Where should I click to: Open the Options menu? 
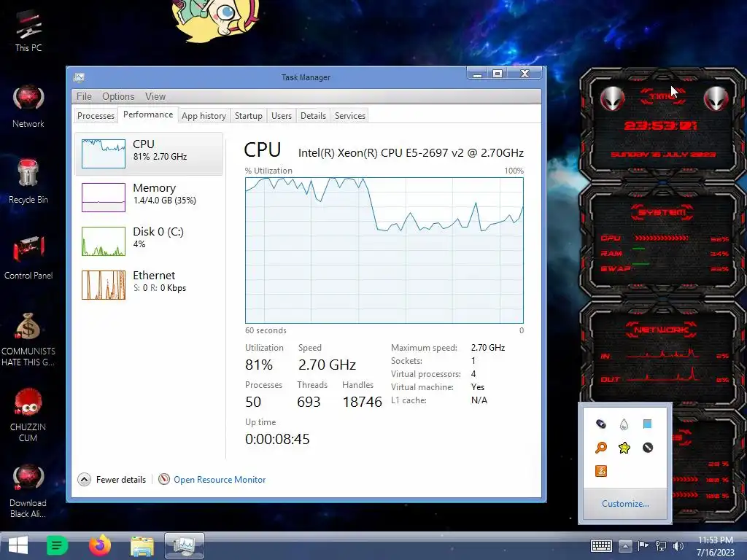tap(118, 96)
